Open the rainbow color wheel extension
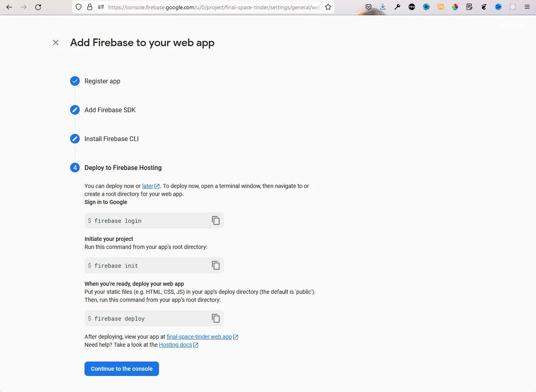Image resolution: width=536 pixels, height=392 pixels. click(455, 7)
